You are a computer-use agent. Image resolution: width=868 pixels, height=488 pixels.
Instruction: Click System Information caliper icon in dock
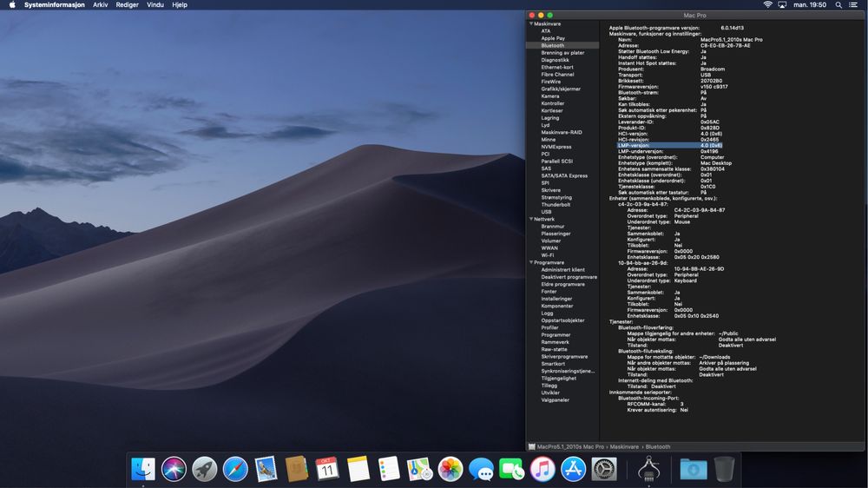click(x=648, y=469)
